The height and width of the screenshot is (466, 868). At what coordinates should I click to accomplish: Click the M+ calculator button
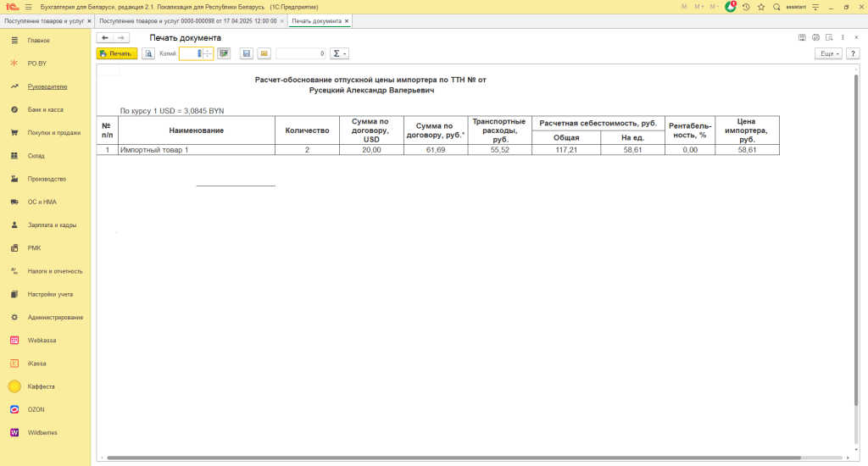tap(699, 7)
